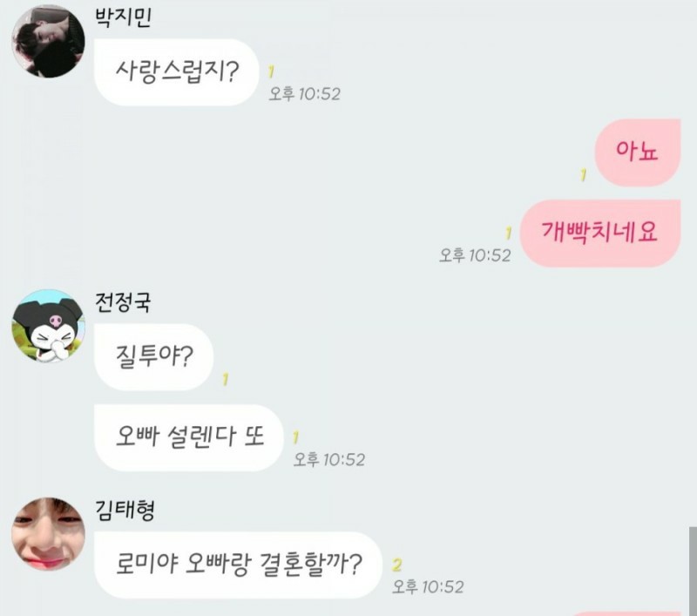Select the 오빠 설렌다 또 message
The image size is (697, 616).
tap(189, 437)
